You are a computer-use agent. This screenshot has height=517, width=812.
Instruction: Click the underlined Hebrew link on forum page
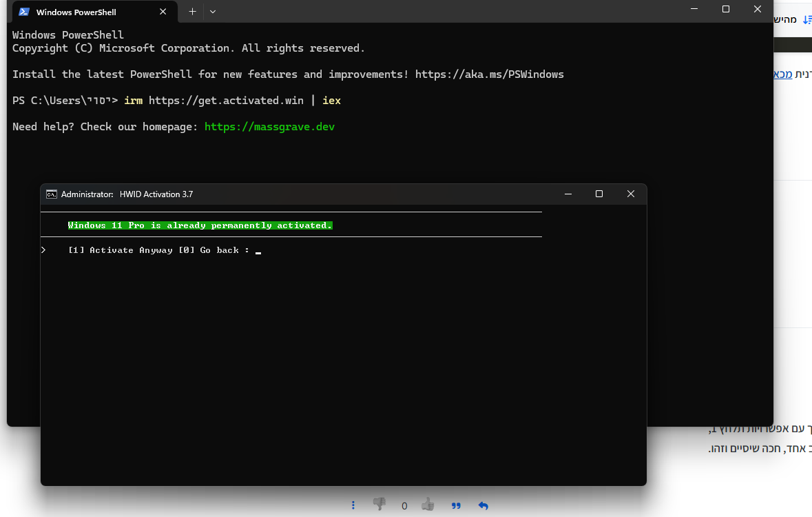783,74
